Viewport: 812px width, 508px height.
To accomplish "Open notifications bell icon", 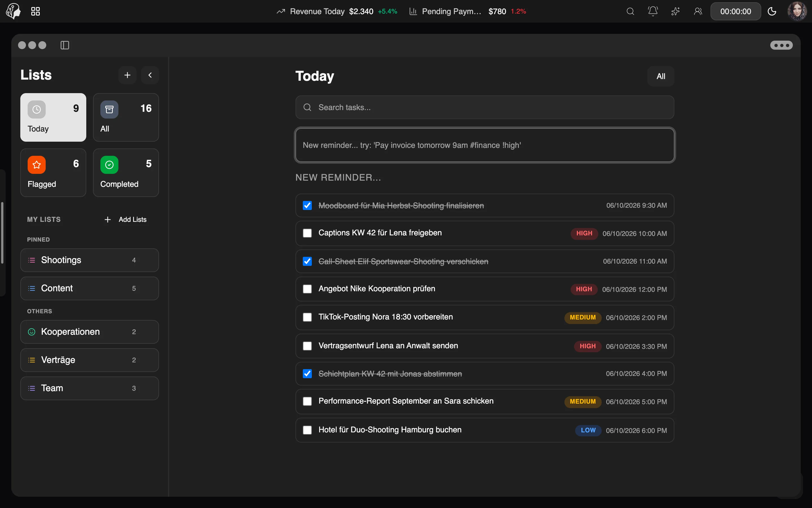I will [x=653, y=11].
